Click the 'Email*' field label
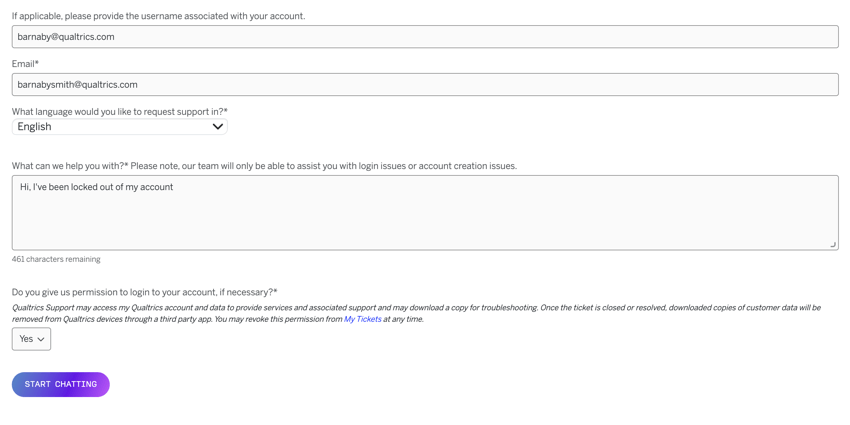This screenshot has width=850, height=425. (x=25, y=64)
